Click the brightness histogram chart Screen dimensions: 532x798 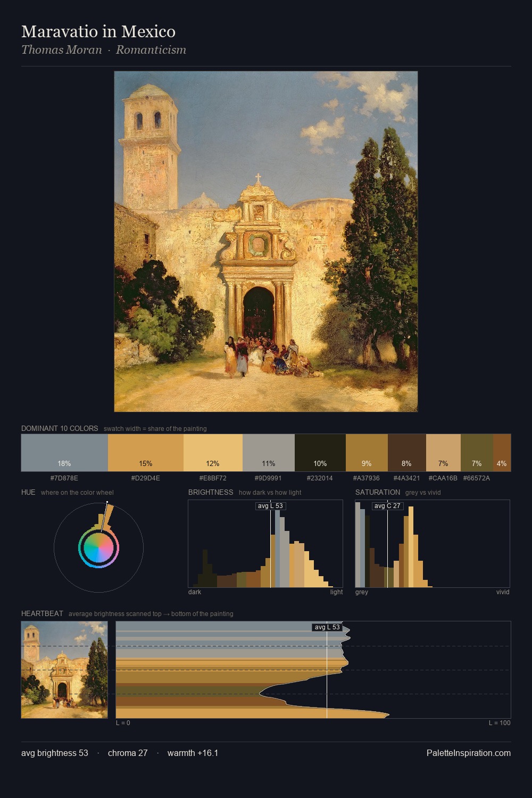click(x=265, y=544)
